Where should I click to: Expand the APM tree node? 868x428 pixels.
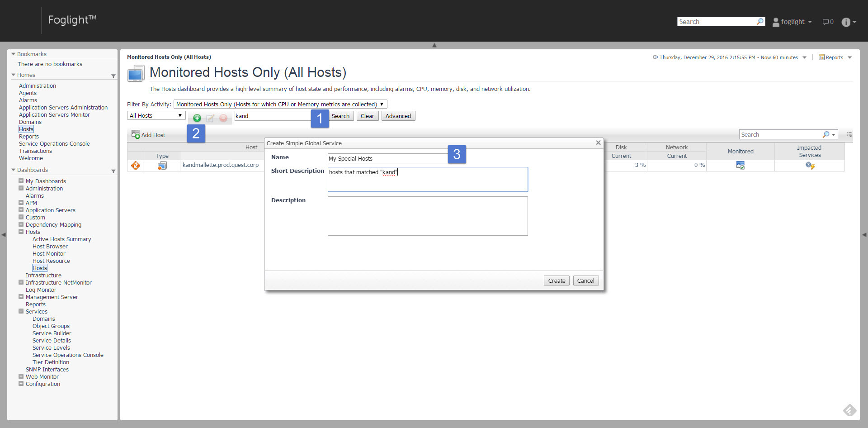coord(21,203)
